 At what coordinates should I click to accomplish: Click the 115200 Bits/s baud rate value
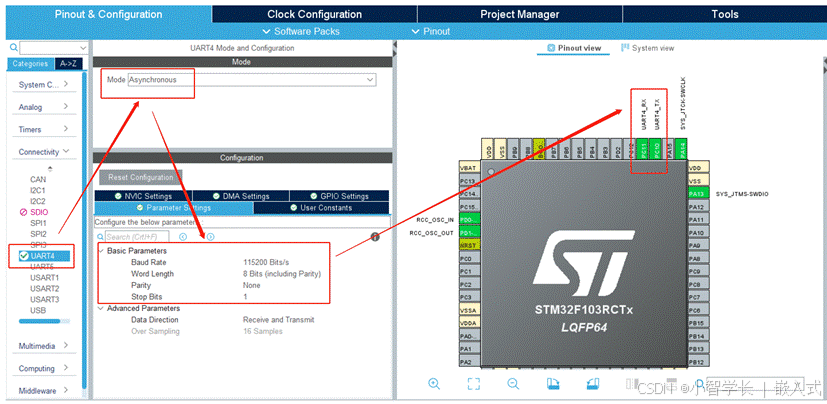click(x=266, y=262)
